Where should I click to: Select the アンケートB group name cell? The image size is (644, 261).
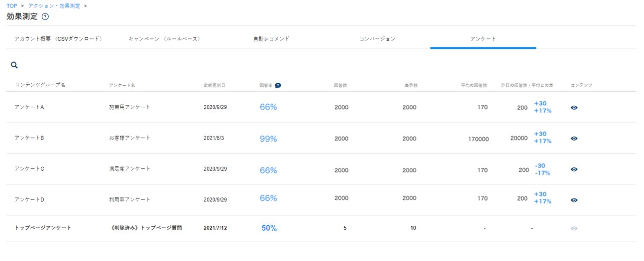tap(30, 138)
